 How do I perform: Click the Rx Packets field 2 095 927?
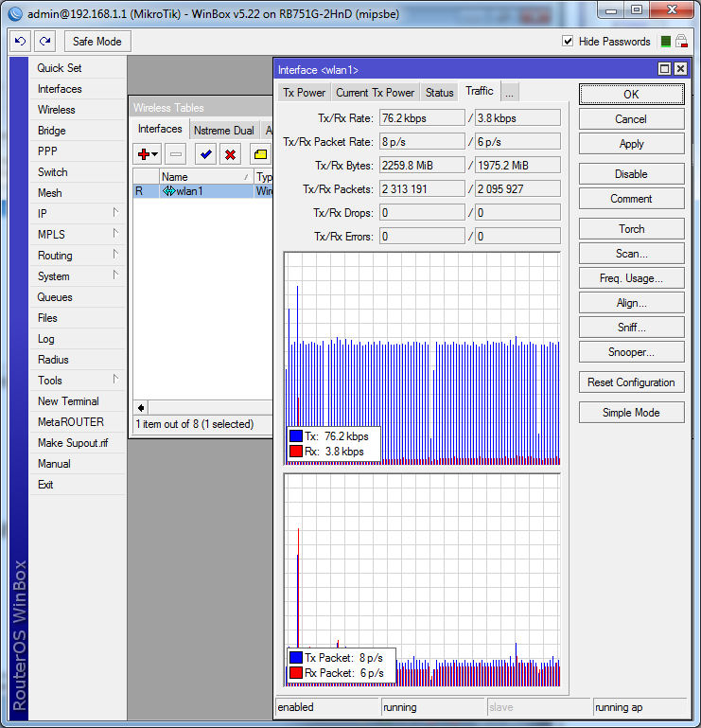click(517, 189)
